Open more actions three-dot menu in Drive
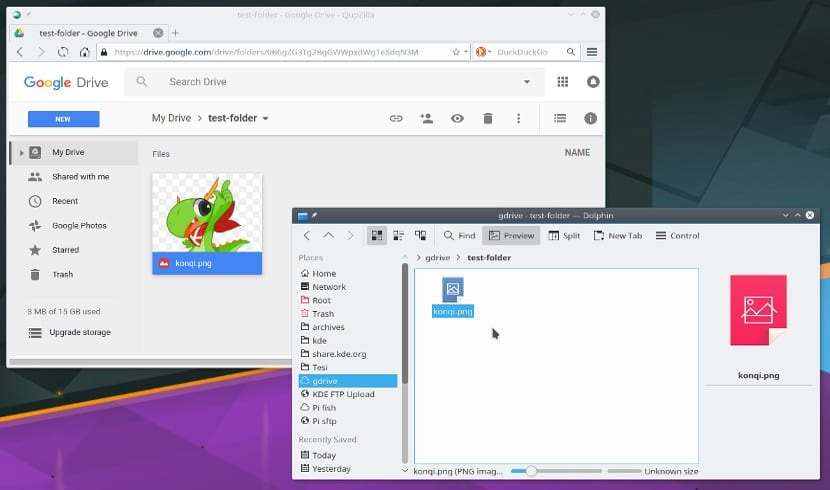This screenshot has height=490, width=830. pos(518,119)
